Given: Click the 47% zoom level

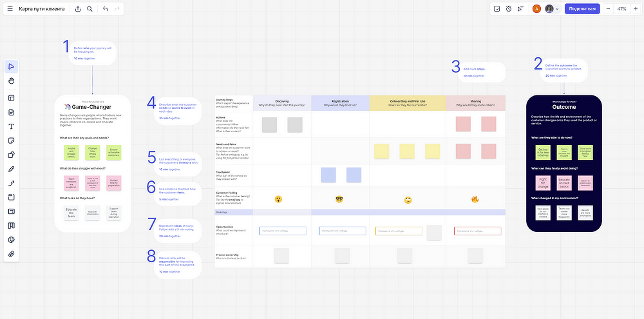Looking at the screenshot, I should click(x=622, y=9).
